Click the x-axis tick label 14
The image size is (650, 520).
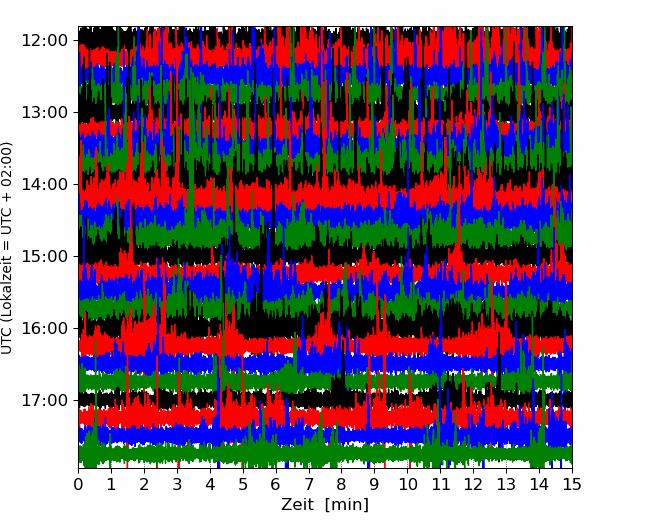[539, 484]
